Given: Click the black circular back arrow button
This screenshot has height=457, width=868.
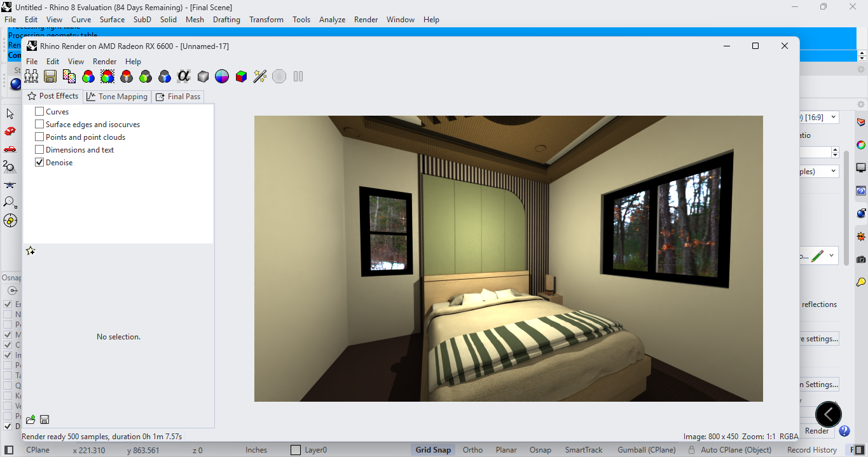Looking at the screenshot, I should (x=829, y=414).
